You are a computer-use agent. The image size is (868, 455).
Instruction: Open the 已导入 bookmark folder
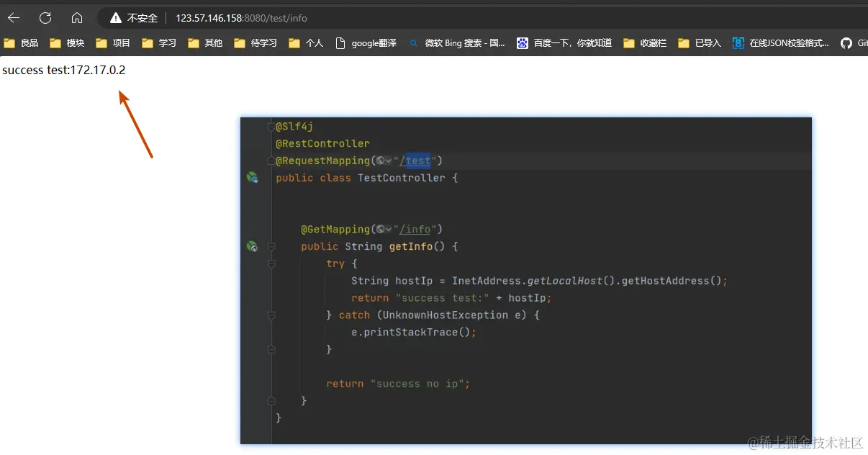700,43
